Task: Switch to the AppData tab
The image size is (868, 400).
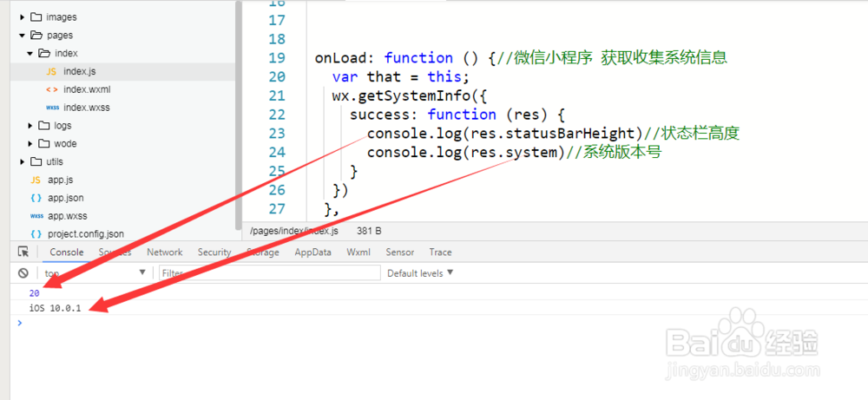Action: (312, 252)
